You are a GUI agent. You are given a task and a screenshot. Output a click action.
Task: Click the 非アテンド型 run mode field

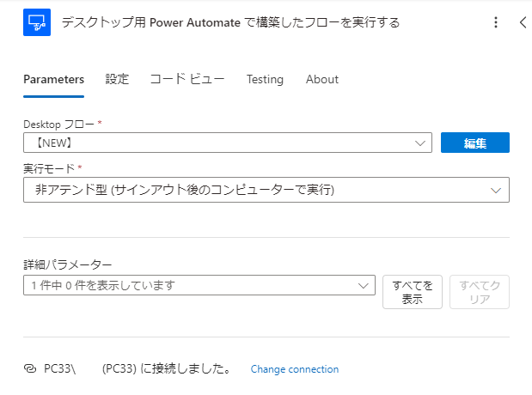[x=249, y=190]
